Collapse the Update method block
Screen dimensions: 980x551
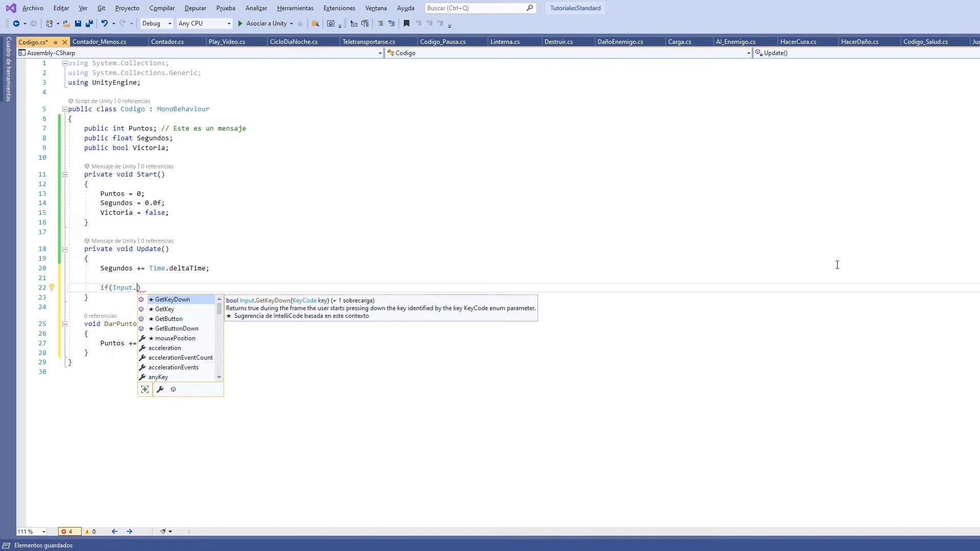tap(65, 249)
